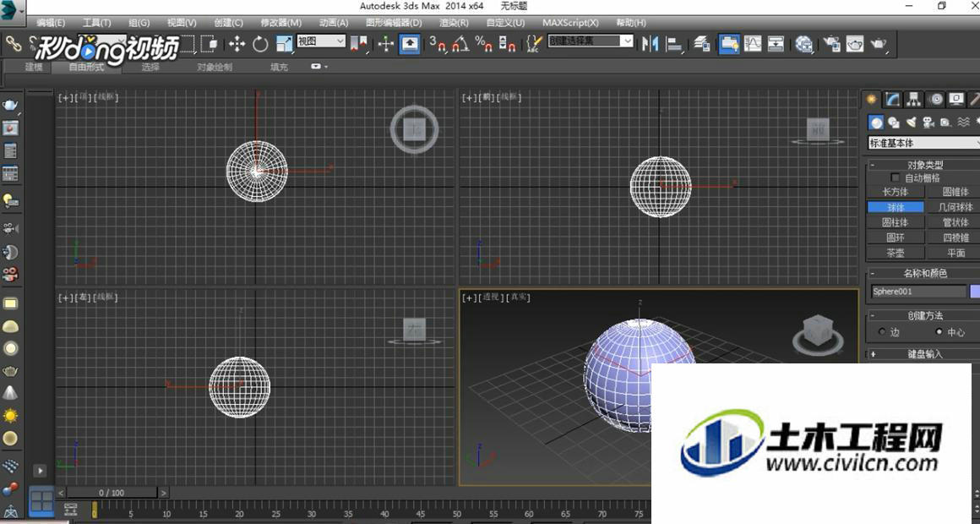
Task: Click the Mirror tool icon
Action: click(650, 44)
